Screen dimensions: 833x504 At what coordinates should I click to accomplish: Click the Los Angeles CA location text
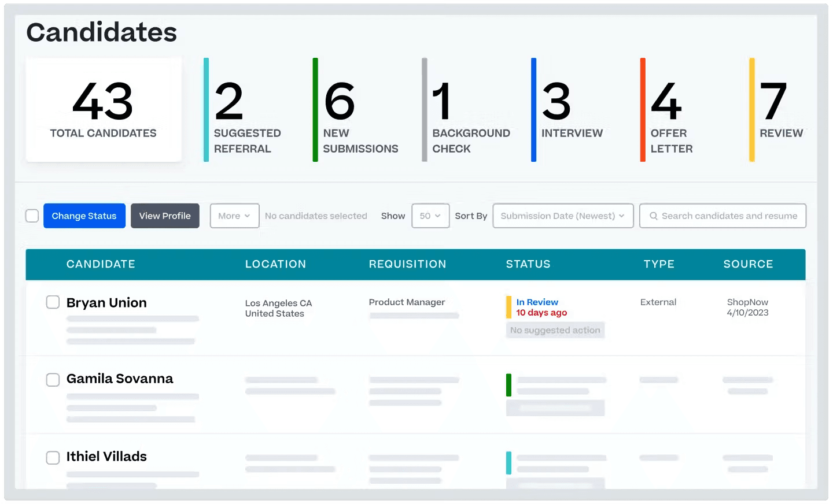tap(278, 303)
